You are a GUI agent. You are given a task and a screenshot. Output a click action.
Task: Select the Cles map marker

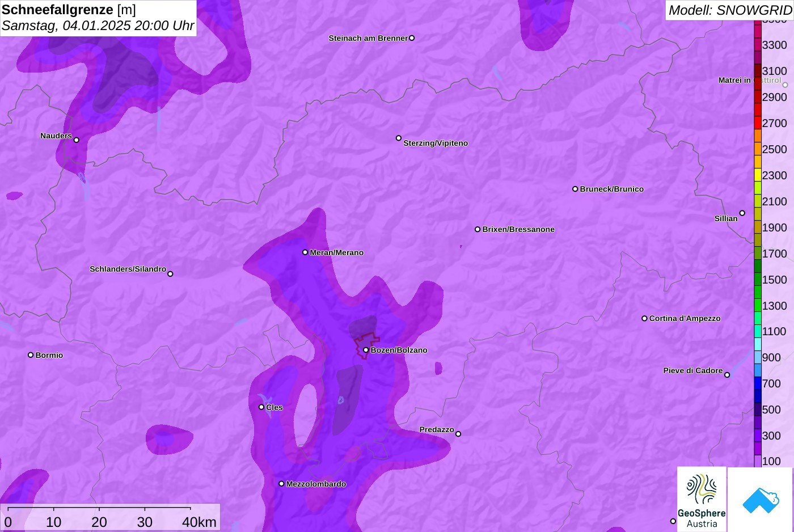click(261, 407)
